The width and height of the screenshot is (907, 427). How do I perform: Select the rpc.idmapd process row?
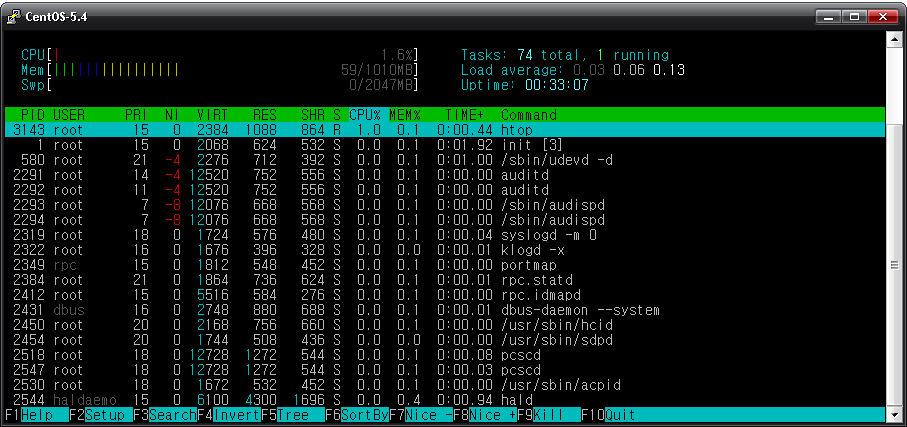point(445,295)
